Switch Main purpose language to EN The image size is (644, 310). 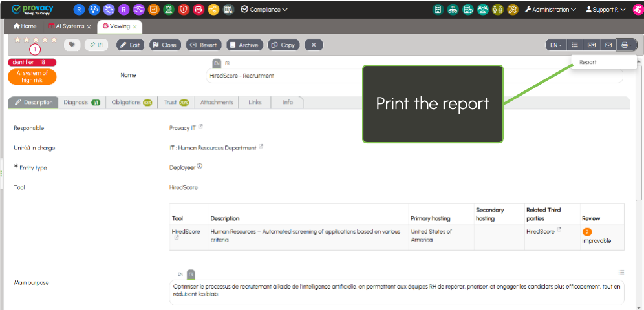180,274
